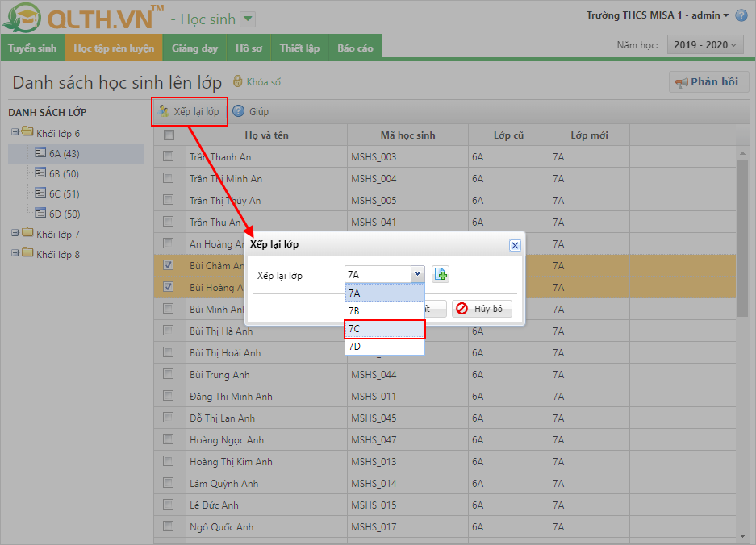
Task: Open the Thiết lập tab
Action: (x=299, y=48)
